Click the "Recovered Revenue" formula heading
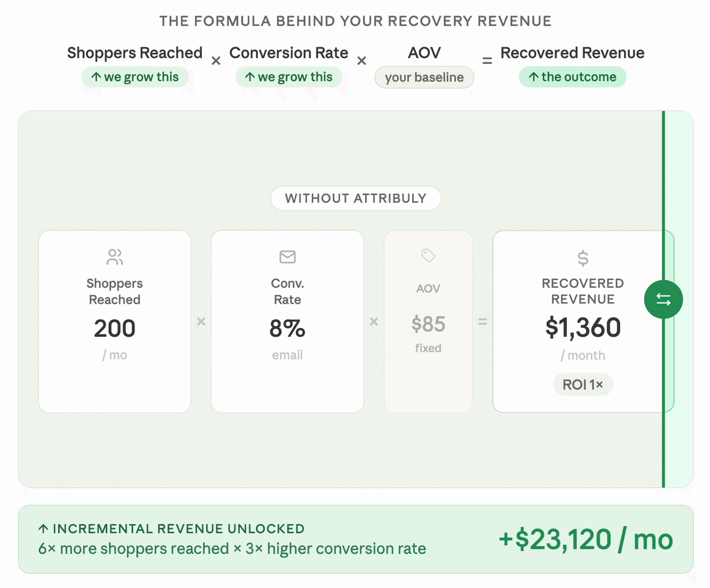Viewport: 710px width, 588px height. (x=572, y=53)
